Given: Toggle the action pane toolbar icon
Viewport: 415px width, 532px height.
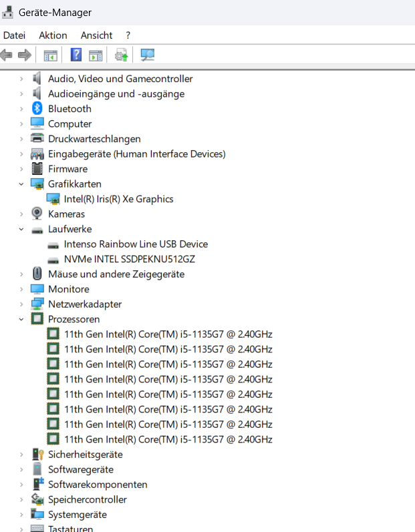Looking at the screenshot, I should coord(96,55).
